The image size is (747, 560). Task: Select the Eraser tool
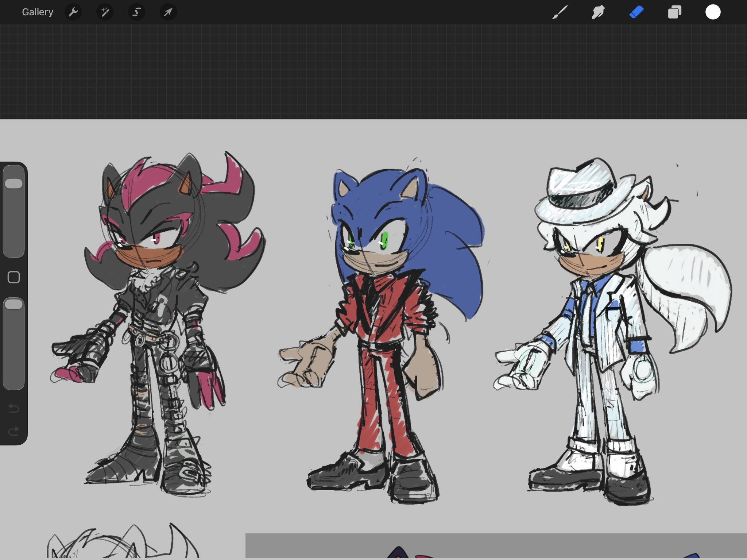[x=636, y=12]
